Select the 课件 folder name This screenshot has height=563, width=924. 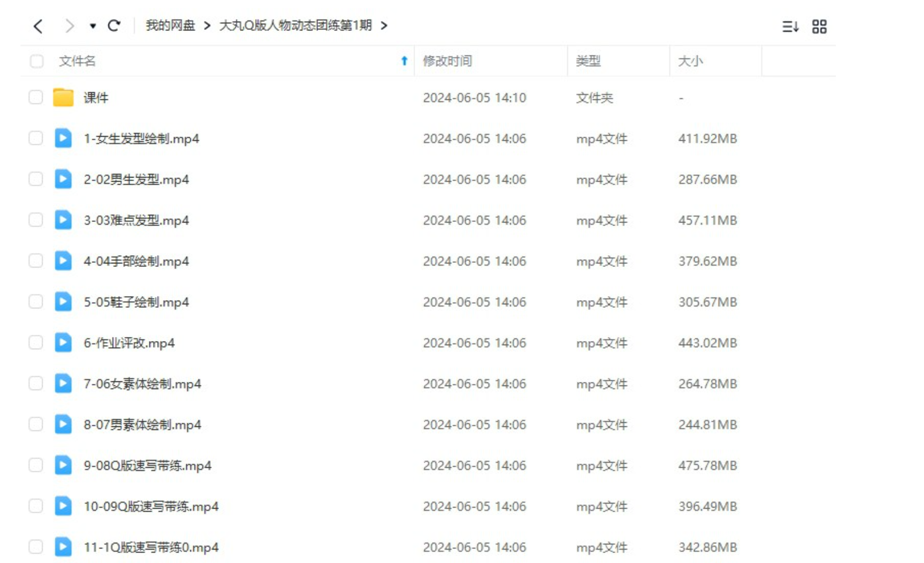(96, 98)
